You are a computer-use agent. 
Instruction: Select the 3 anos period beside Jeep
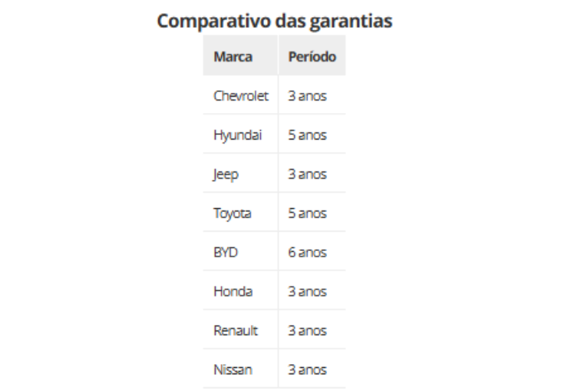click(307, 174)
